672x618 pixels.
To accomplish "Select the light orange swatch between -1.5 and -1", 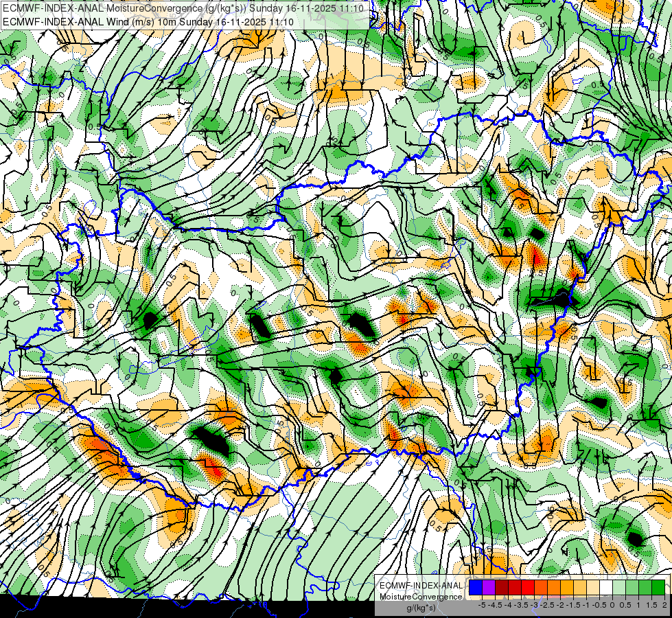I will tap(580, 588).
